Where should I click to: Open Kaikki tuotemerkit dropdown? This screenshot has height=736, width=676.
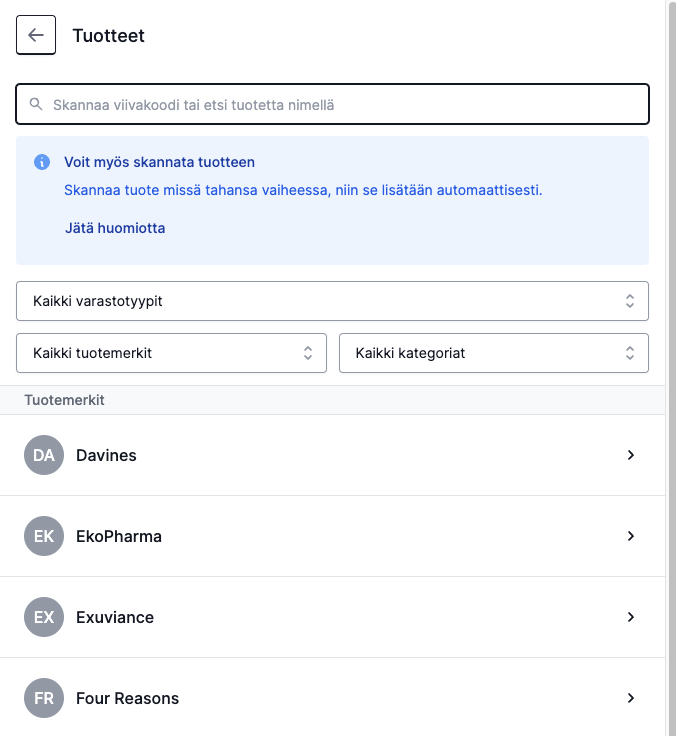click(171, 353)
